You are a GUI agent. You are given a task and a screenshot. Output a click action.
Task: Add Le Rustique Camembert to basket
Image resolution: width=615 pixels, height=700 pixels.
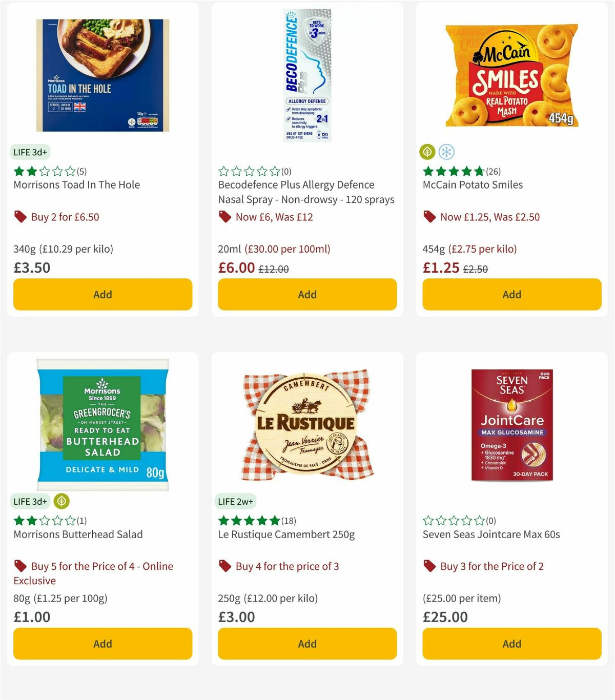coord(306,644)
